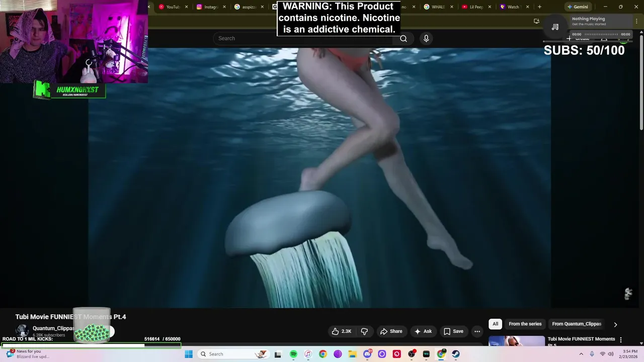Select 'From the series' filter chip
This screenshot has height=362, width=644.
(525, 324)
